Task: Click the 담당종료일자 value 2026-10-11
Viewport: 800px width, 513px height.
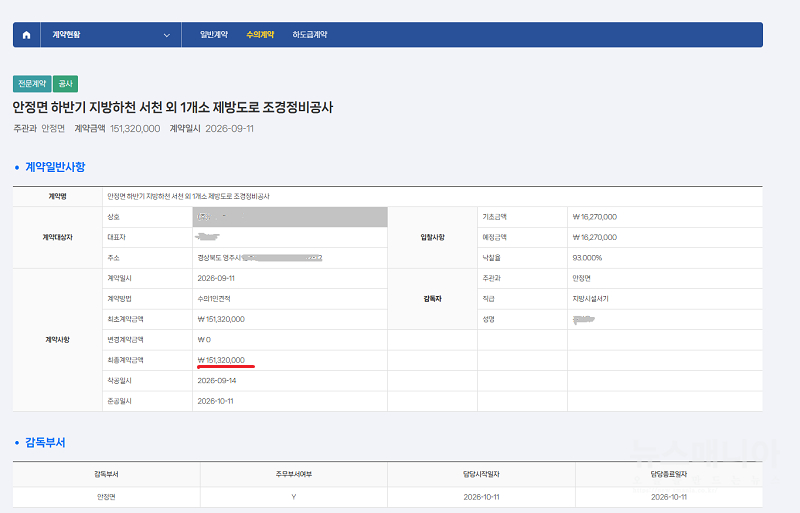Action: tap(669, 497)
